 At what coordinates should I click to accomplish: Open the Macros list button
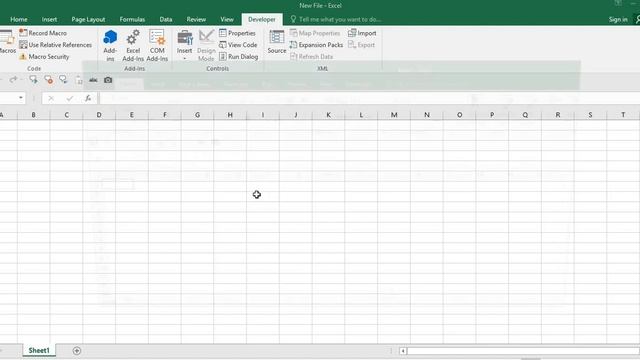pyautogui.click(x=7, y=42)
